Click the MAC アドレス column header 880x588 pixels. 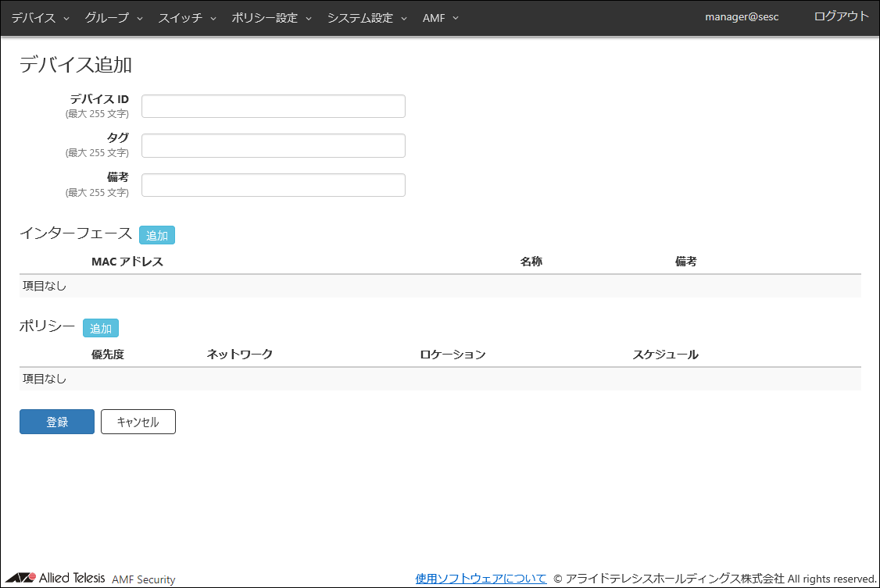click(127, 262)
